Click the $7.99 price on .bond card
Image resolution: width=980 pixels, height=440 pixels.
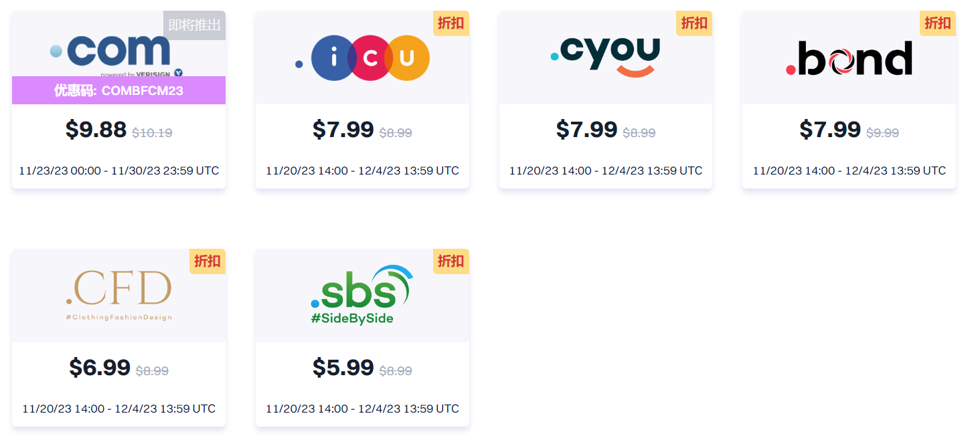click(829, 130)
